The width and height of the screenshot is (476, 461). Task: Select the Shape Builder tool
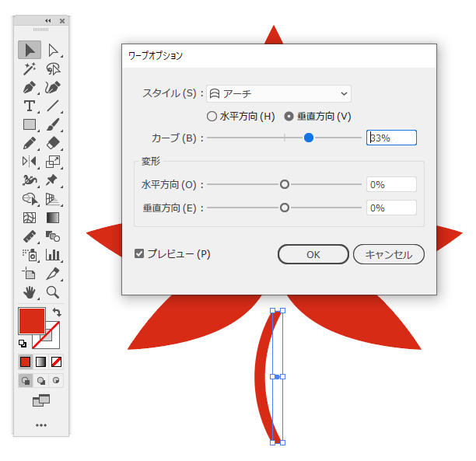pos(30,199)
